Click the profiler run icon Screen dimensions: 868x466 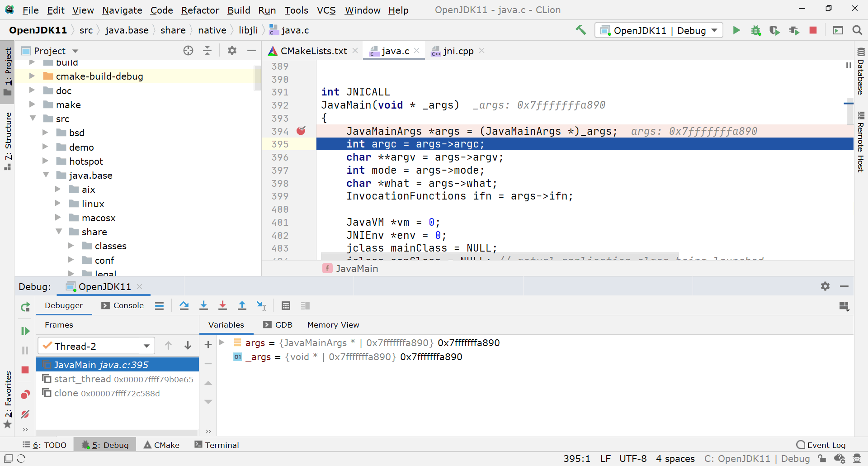point(794,30)
